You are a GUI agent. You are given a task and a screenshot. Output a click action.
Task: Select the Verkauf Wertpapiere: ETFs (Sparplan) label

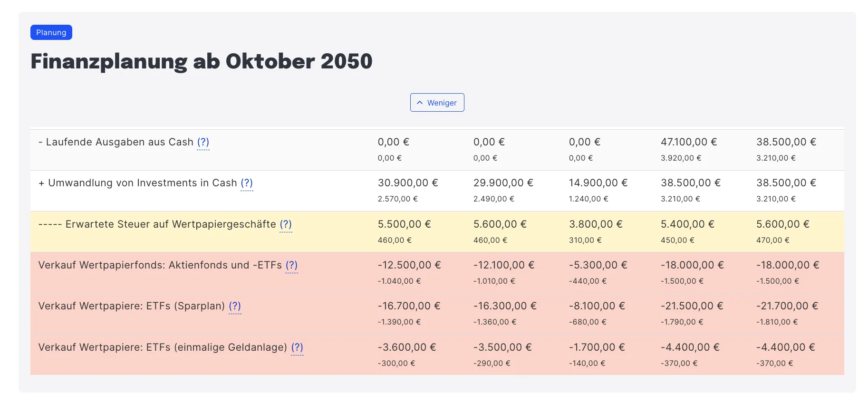click(x=132, y=306)
